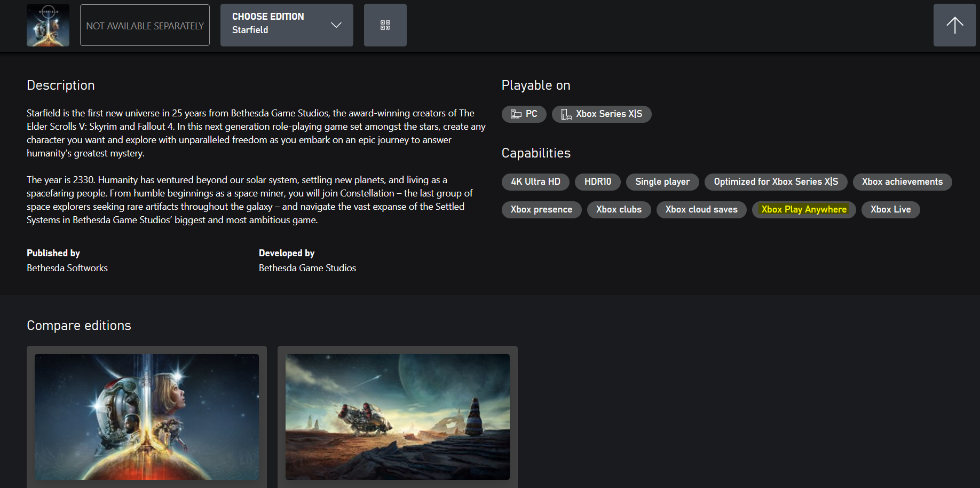Image resolution: width=980 pixels, height=488 pixels.
Task: Select the PC platform chip
Action: 524,114
